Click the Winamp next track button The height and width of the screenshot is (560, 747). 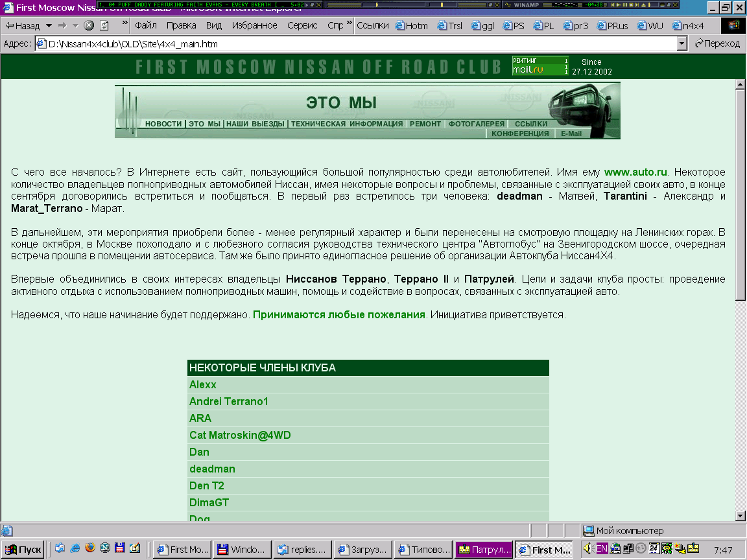click(637, 5)
